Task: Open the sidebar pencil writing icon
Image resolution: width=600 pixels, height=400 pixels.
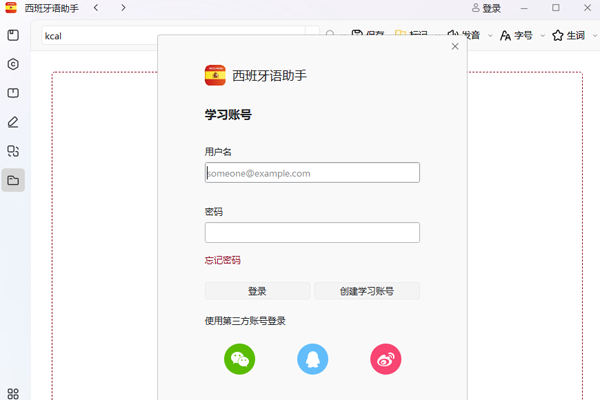Action: (13, 122)
